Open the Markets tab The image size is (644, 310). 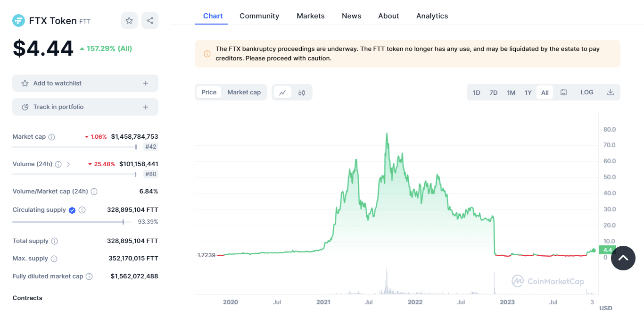tap(311, 16)
